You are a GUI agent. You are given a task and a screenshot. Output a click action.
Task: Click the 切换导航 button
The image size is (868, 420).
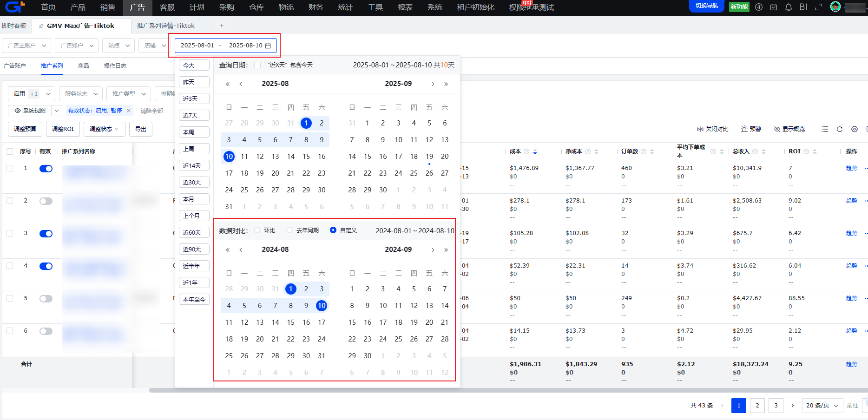click(x=707, y=6)
